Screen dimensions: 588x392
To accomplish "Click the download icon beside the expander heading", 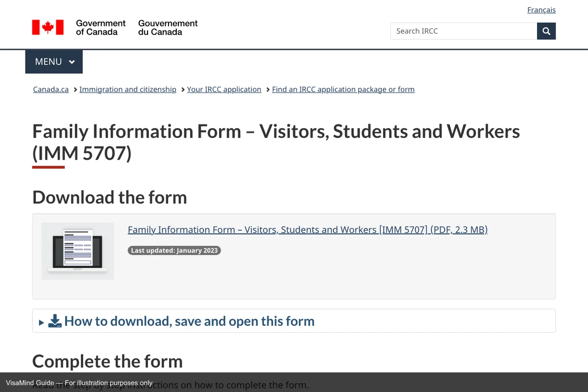I will pyautogui.click(x=54, y=321).
